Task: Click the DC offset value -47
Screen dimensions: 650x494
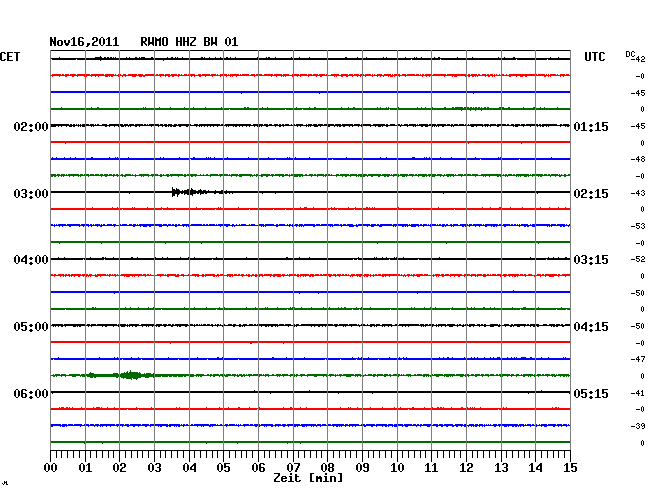Action: point(638,359)
